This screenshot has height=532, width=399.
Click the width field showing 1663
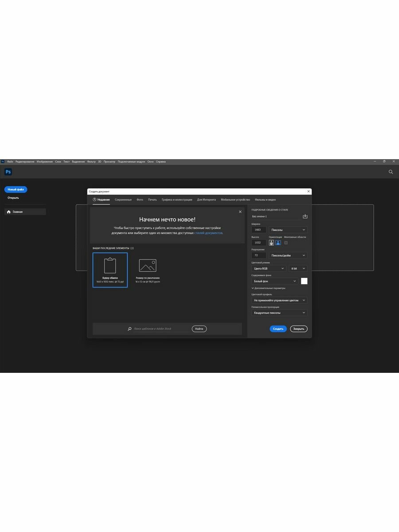pyautogui.click(x=259, y=230)
